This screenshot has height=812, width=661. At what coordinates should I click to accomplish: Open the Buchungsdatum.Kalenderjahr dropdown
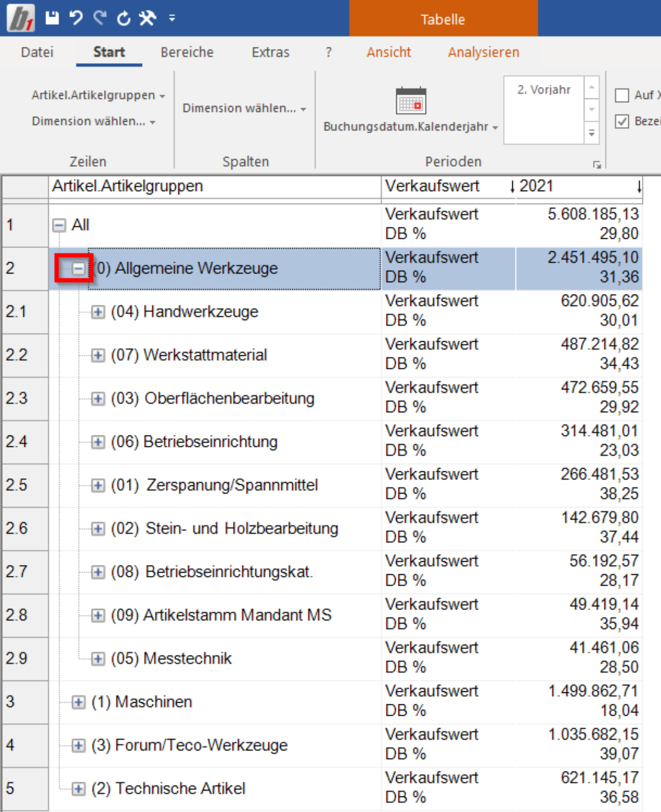(x=410, y=127)
